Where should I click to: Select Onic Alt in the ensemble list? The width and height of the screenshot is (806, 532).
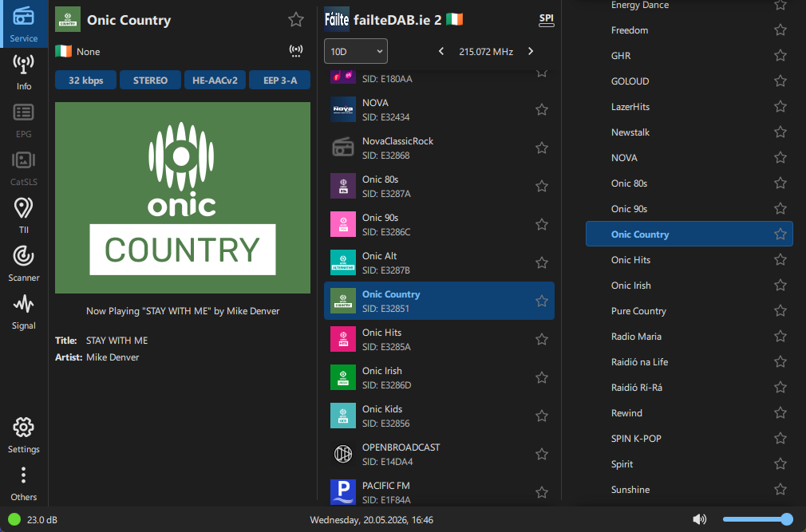439,262
